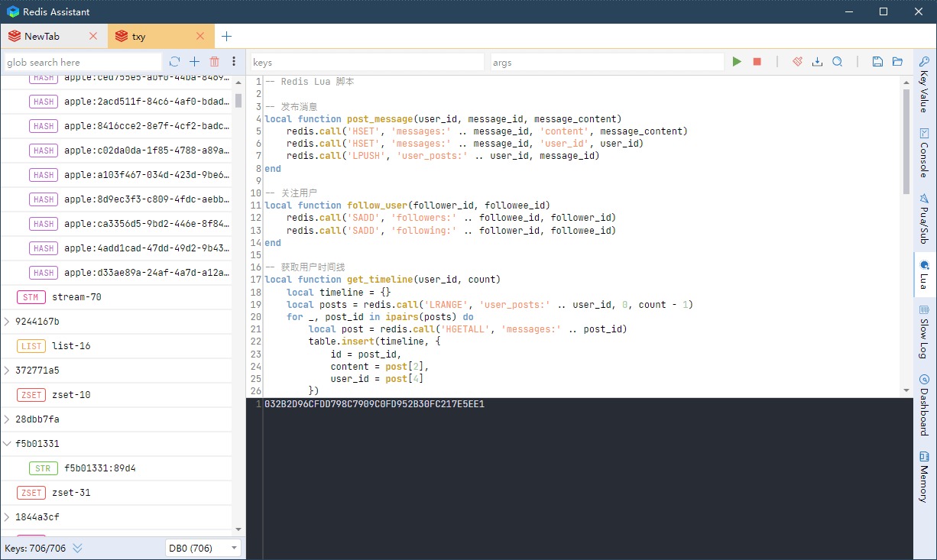Image resolution: width=937 pixels, height=560 pixels.
Task: Select the format/clear brush icon
Action: (x=797, y=61)
